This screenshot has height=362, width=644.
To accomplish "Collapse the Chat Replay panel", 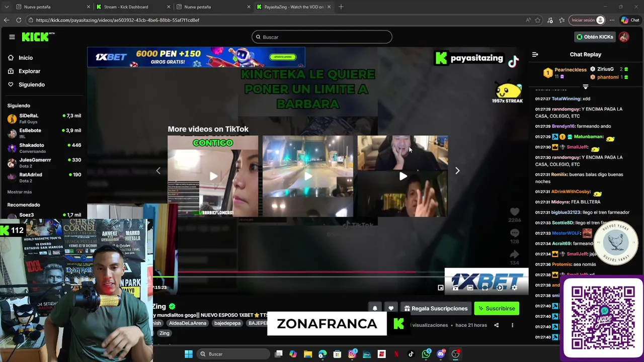I will click(x=535, y=54).
